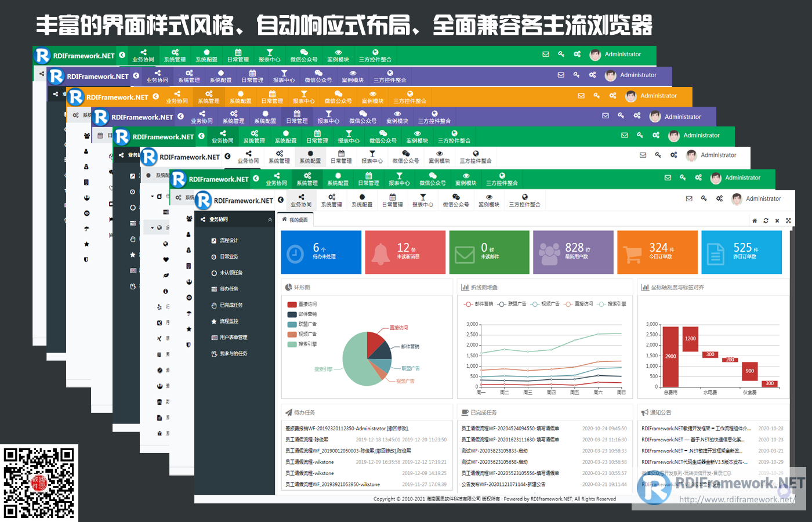Click the purple 最新用户数 card
Image resolution: width=812 pixels, height=522 pixels.
pos(573,252)
